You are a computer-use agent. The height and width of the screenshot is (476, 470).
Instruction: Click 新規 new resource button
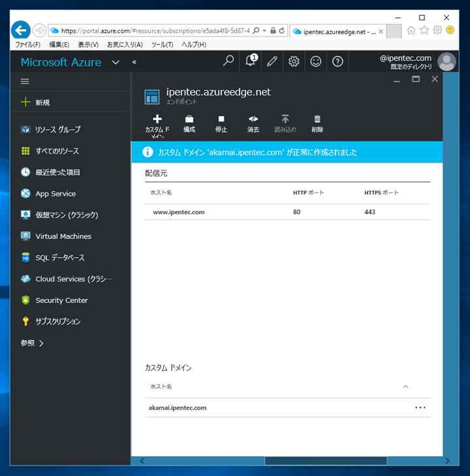[70, 103]
